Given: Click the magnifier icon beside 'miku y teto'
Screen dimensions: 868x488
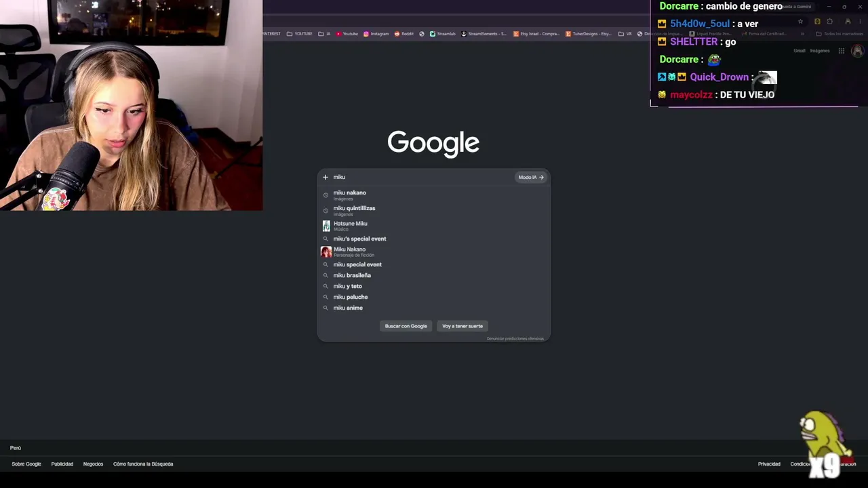Looking at the screenshot, I should click(x=325, y=287).
